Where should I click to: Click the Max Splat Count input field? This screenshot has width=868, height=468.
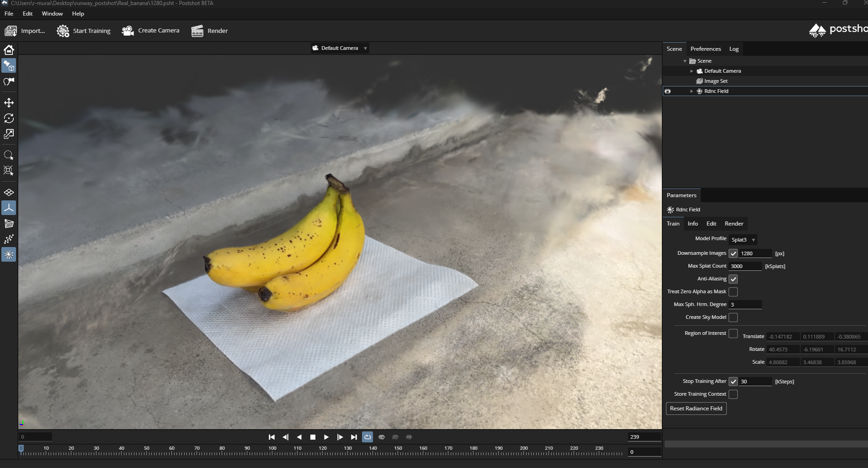tap(745, 266)
